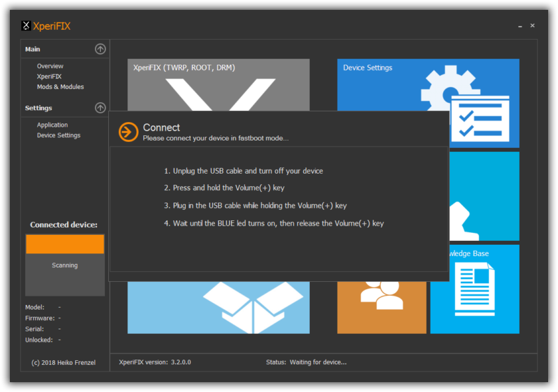Click the XperiFIX logo icon in title bar
The height and width of the screenshot is (392, 558).
tap(26, 26)
